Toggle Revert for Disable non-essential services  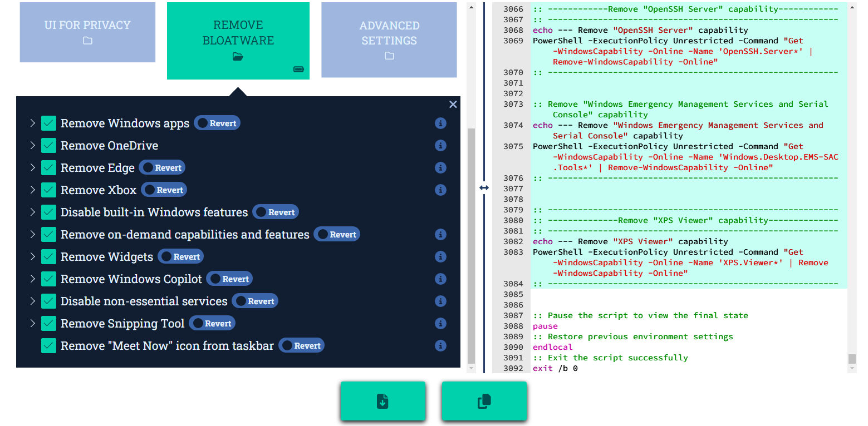(255, 301)
